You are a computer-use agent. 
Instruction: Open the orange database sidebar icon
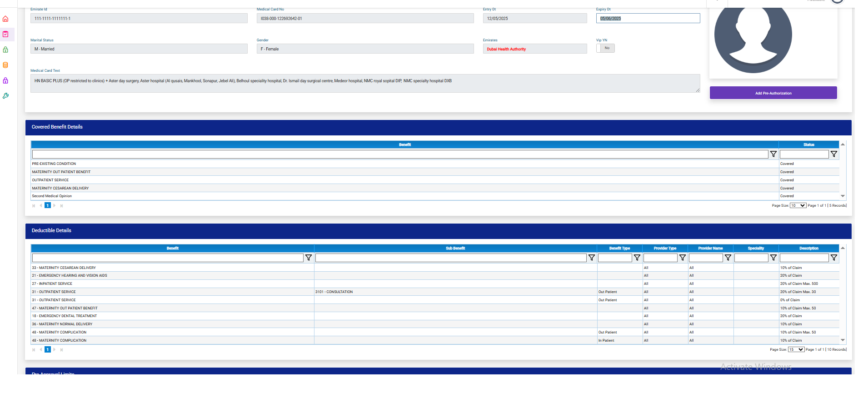coord(5,65)
